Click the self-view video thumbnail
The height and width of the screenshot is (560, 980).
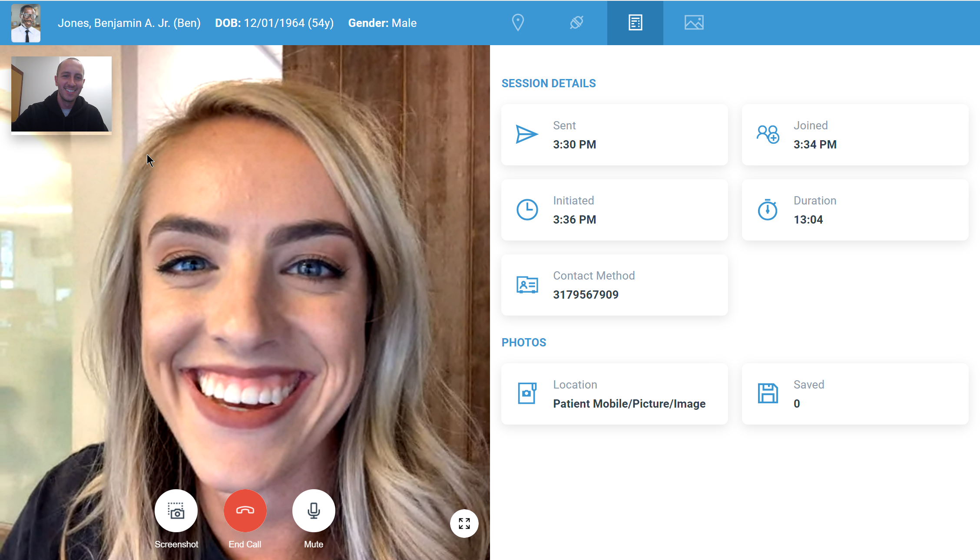click(61, 94)
